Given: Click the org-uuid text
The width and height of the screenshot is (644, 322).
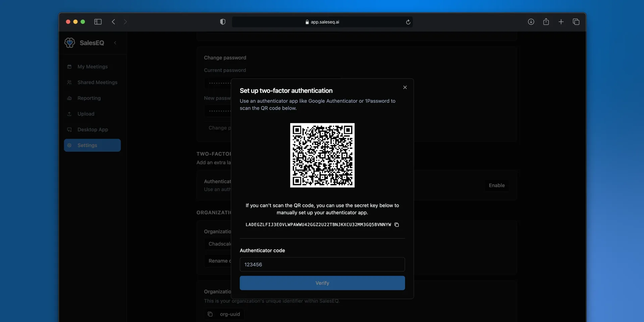Looking at the screenshot, I should (230, 314).
